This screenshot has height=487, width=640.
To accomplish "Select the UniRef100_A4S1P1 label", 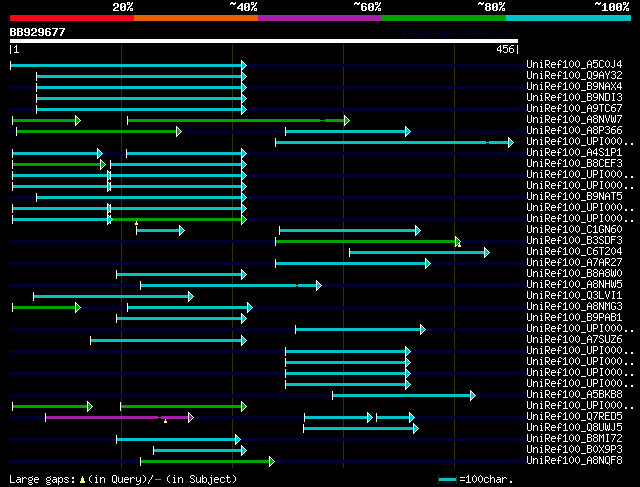I will pos(574,152).
